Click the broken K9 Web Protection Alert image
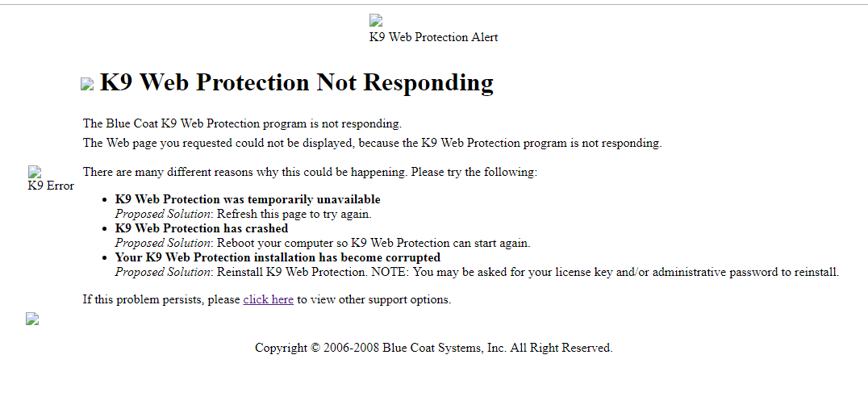The height and width of the screenshot is (405, 868). (376, 21)
